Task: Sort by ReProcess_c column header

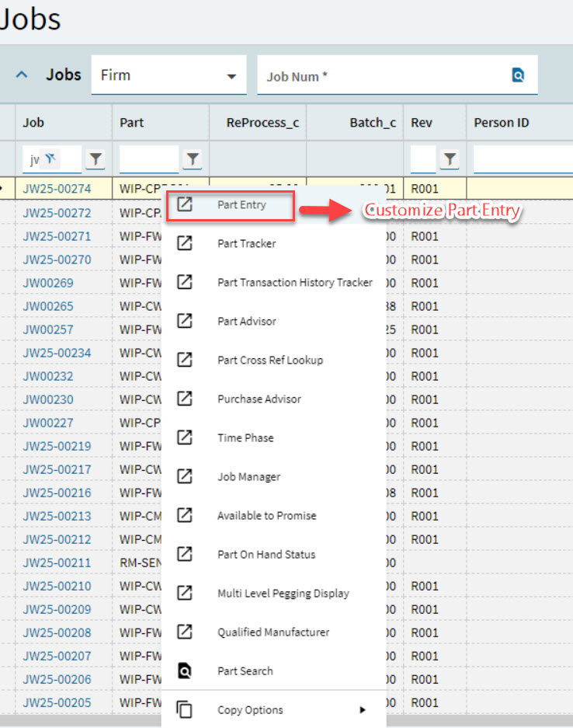Action: pos(262,123)
